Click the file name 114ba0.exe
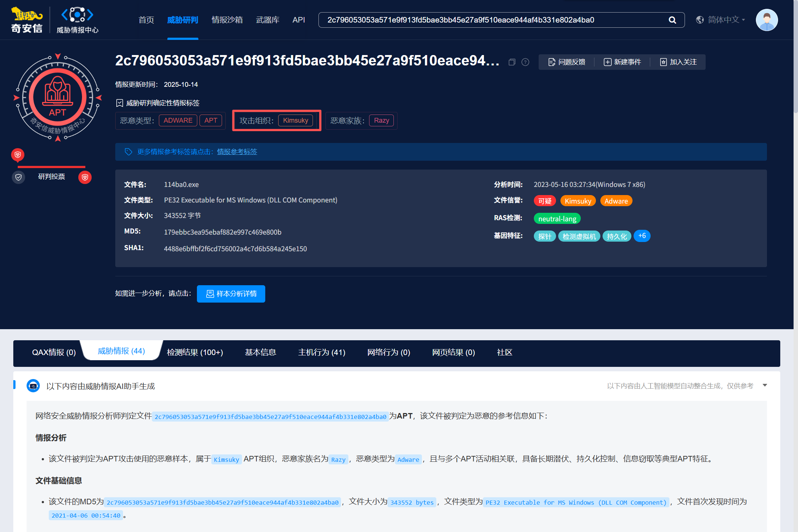This screenshot has height=532, width=798. [x=181, y=184]
